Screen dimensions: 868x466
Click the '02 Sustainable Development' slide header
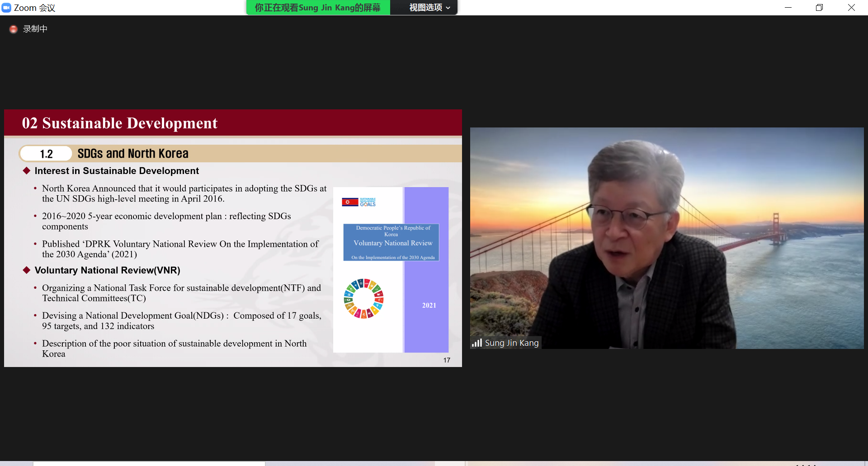click(120, 123)
